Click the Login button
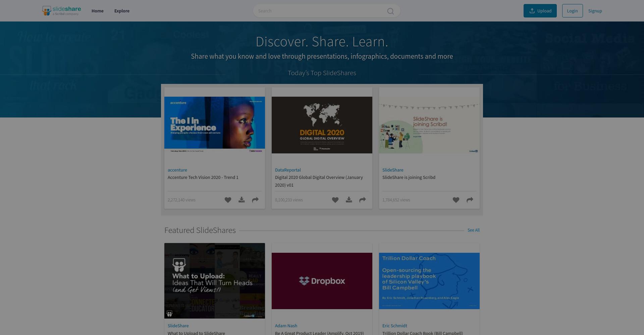 click(x=572, y=11)
